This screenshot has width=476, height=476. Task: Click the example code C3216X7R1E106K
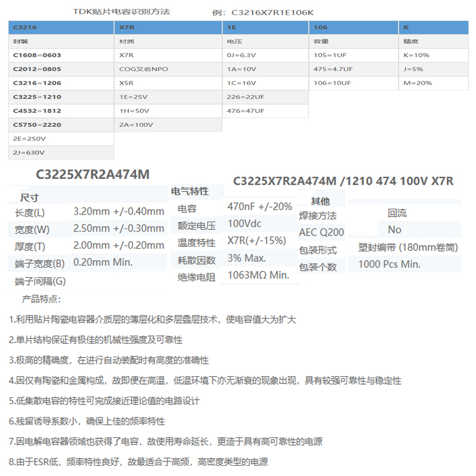point(272,13)
